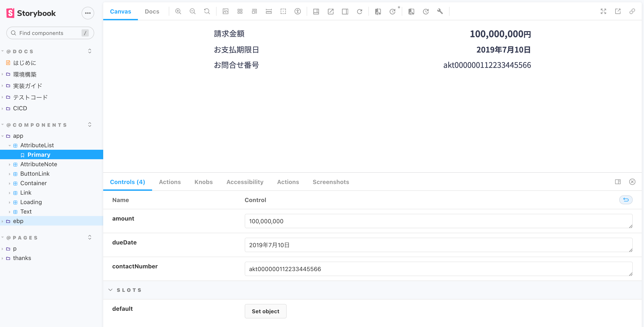Click the Find components search field
This screenshot has height=327, width=644.
(x=50, y=33)
